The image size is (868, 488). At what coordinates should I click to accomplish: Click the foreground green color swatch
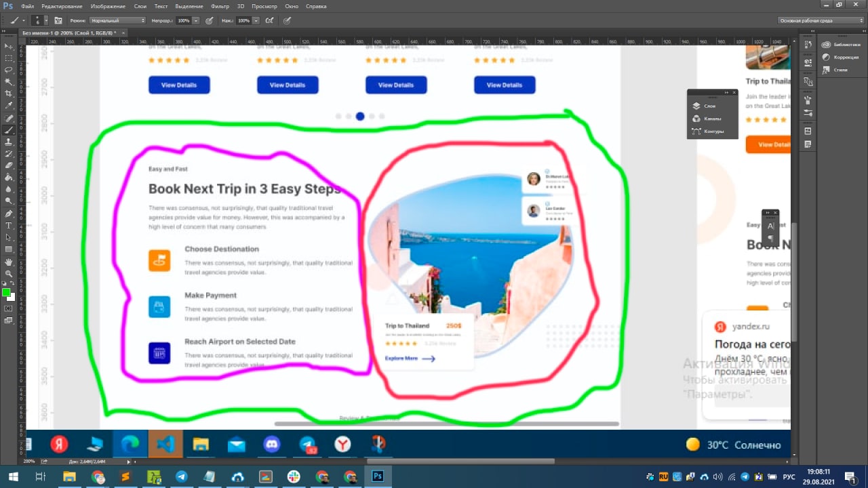(x=6, y=293)
